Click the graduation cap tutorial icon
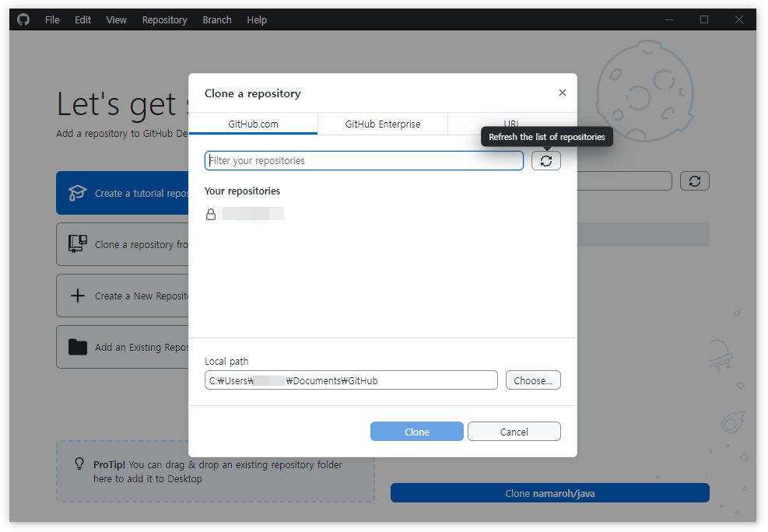The image size is (768, 532). [77, 193]
